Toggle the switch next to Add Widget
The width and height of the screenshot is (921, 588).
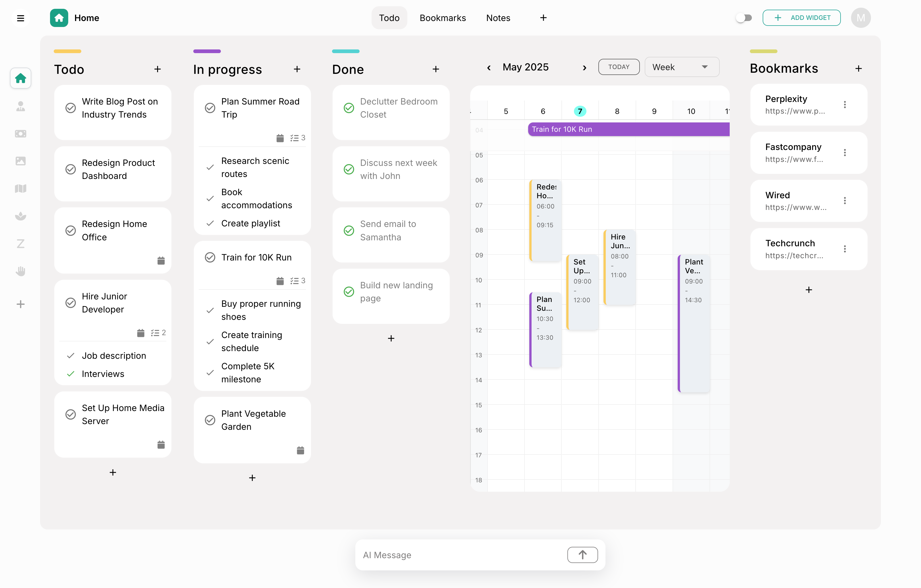click(744, 18)
